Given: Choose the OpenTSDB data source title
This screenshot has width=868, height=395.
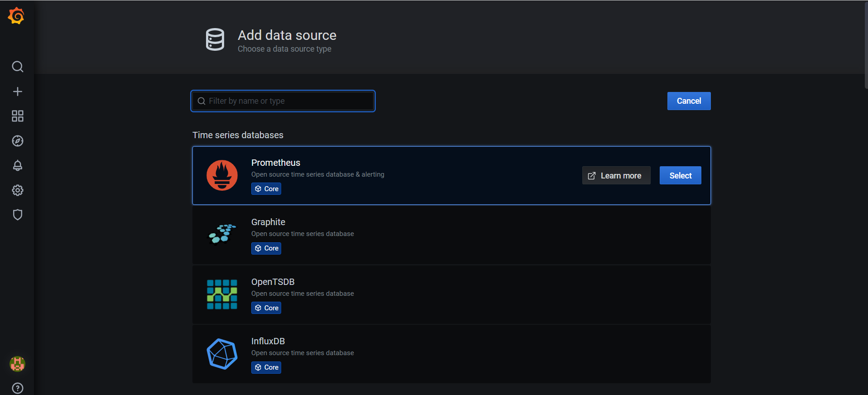Looking at the screenshot, I should [273, 282].
